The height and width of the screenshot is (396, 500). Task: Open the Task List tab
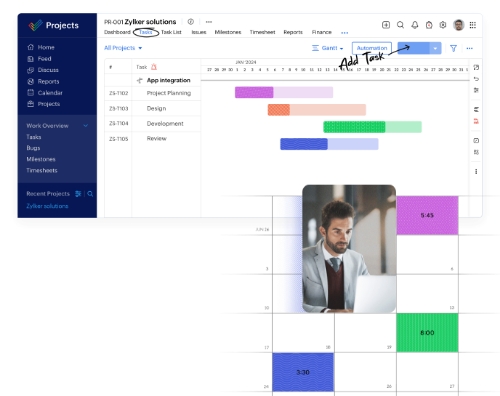tap(171, 32)
